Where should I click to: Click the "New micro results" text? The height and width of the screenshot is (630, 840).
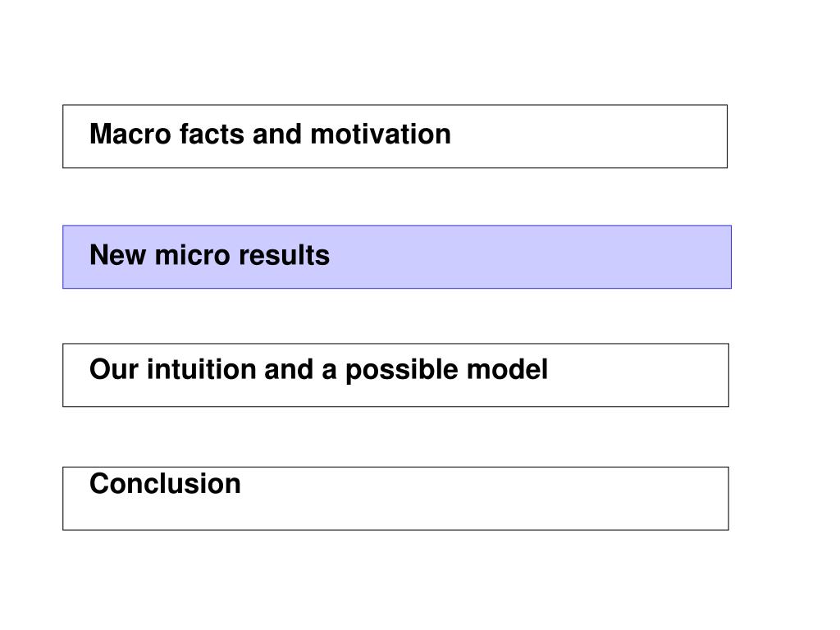(209, 255)
